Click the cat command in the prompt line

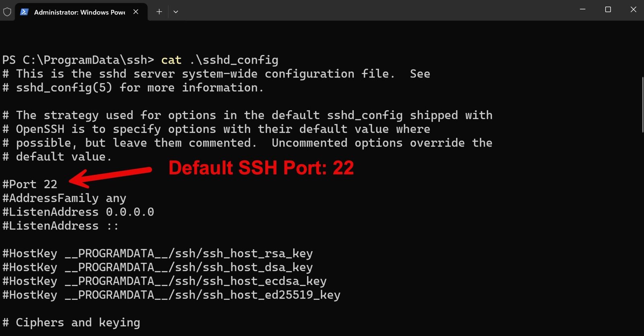coord(171,60)
